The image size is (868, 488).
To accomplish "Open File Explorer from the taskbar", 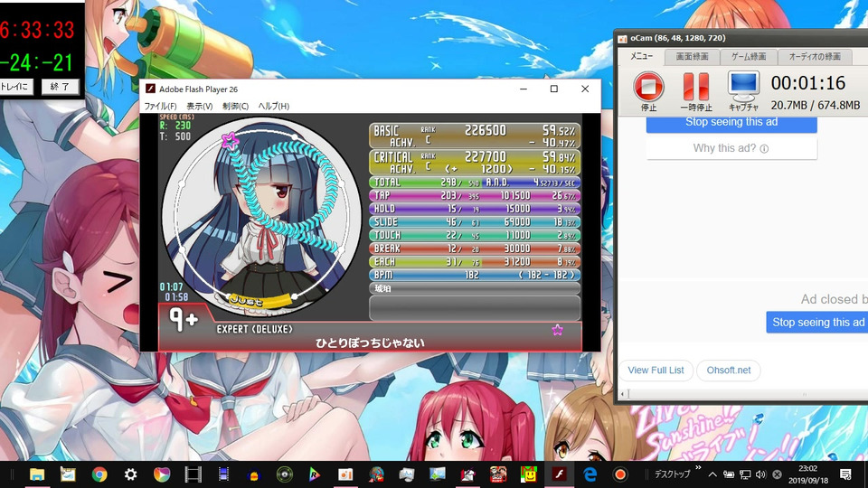I will click(x=37, y=474).
